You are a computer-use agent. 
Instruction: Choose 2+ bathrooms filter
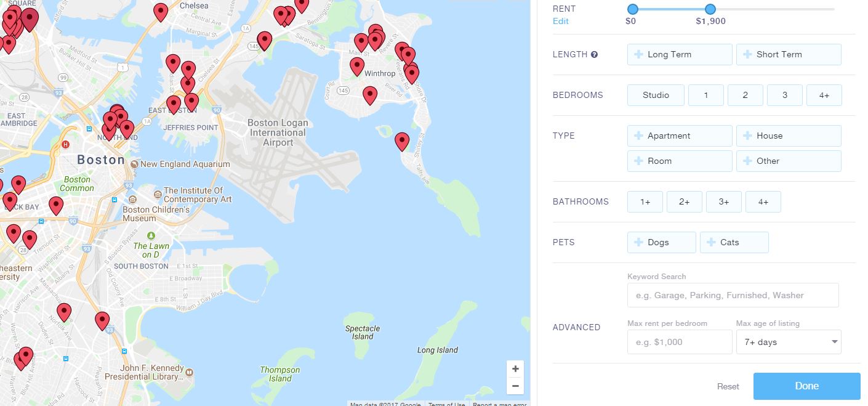(684, 201)
